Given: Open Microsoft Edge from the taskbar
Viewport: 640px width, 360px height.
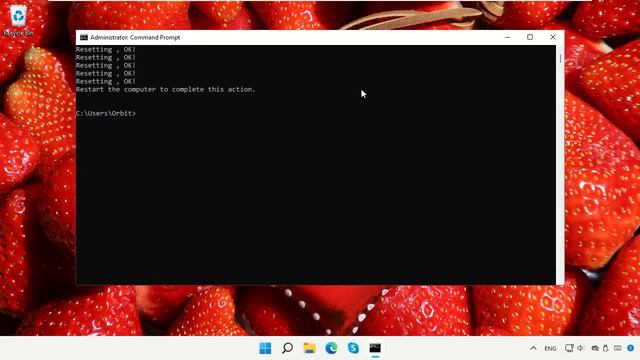Looking at the screenshot, I should (x=331, y=348).
